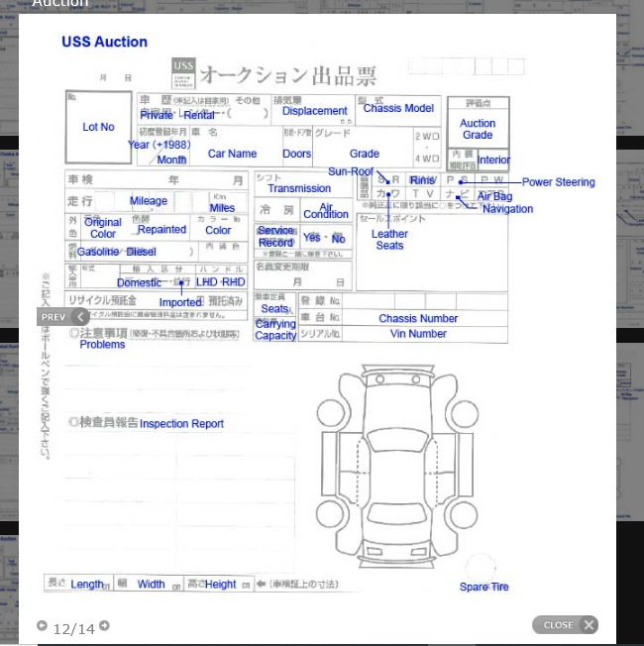644x646 pixels.
Task: Click the 'Length' dimension label
Action: (87, 585)
